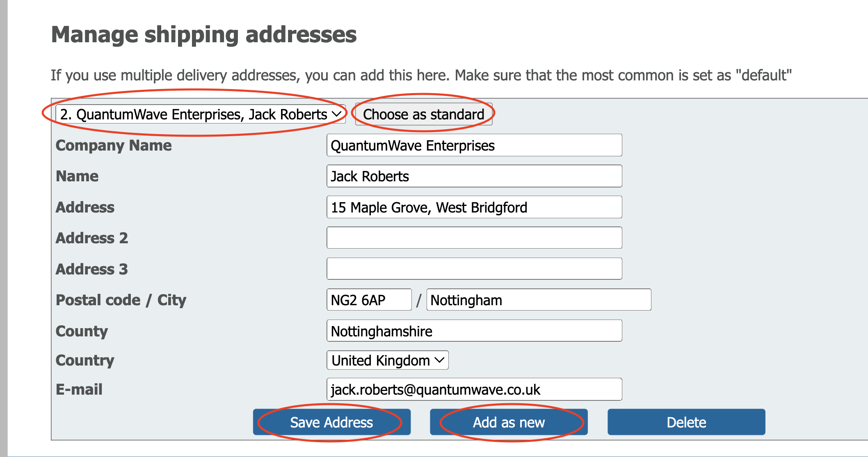Click the E-mail input field
This screenshot has width=868, height=457.
(474, 389)
